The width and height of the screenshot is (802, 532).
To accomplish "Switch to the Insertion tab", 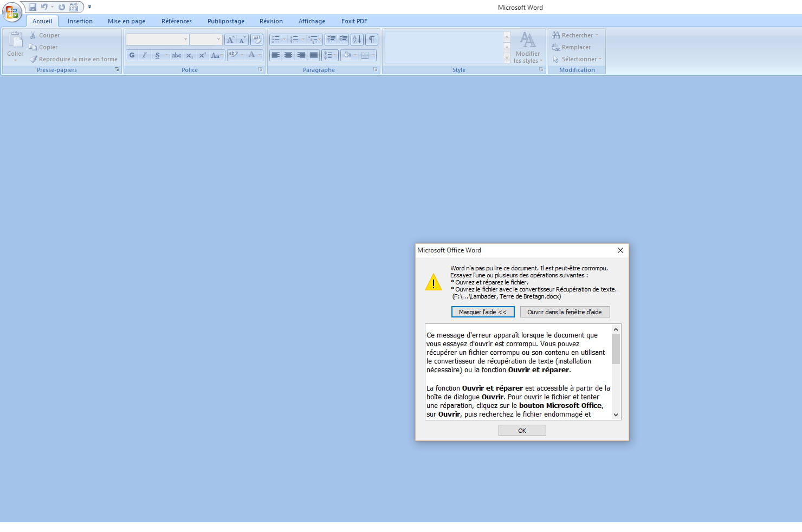I will point(80,21).
